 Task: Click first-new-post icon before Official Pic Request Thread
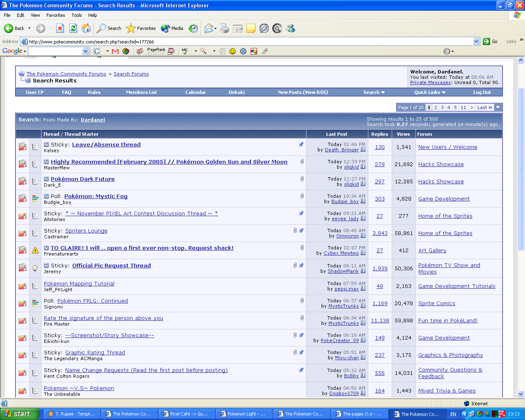tap(46, 265)
